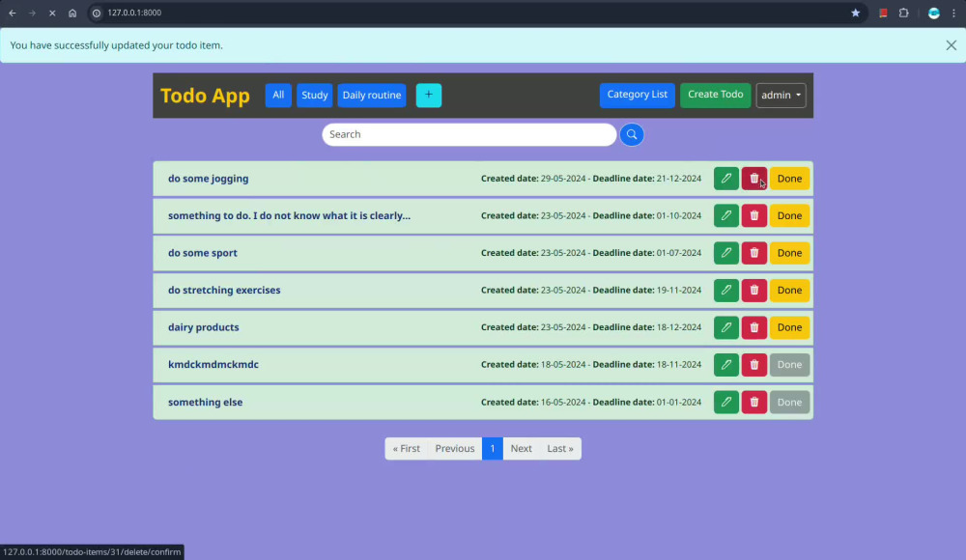Viewport: 966px width, 560px height.
Task: Edit the "do some jogging" todo
Action: [725, 179]
